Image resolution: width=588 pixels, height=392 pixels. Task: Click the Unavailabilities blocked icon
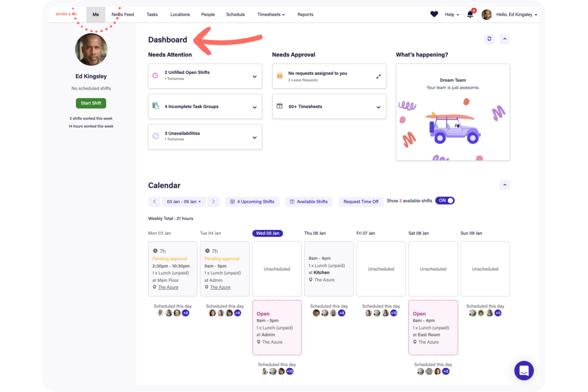[156, 136]
